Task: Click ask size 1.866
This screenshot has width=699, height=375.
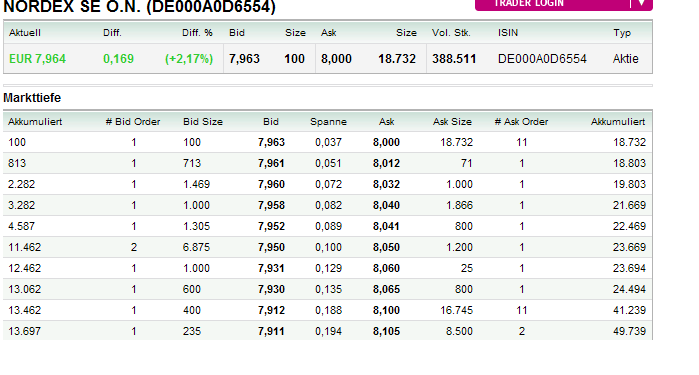Action: coord(459,205)
